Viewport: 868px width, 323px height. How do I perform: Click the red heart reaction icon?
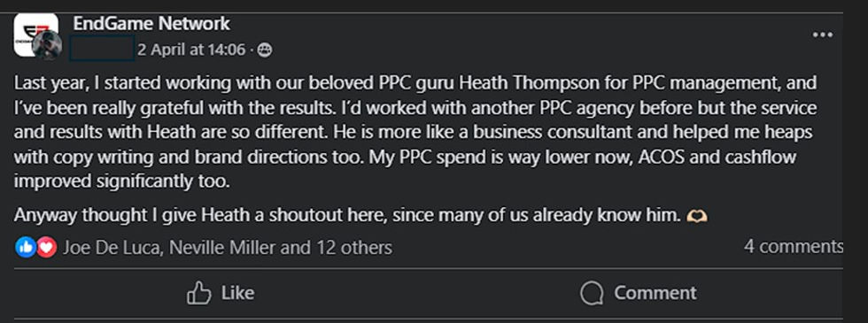click(x=46, y=247)
